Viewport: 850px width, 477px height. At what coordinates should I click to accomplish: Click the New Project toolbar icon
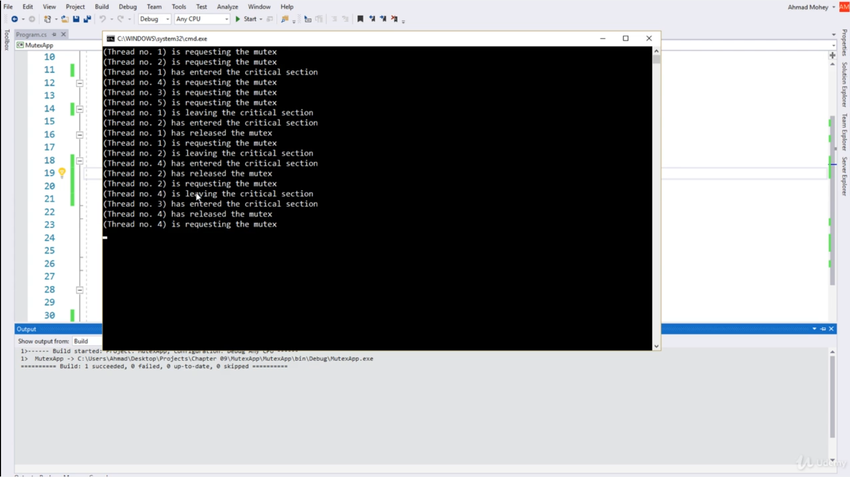(x=48, y=19)
